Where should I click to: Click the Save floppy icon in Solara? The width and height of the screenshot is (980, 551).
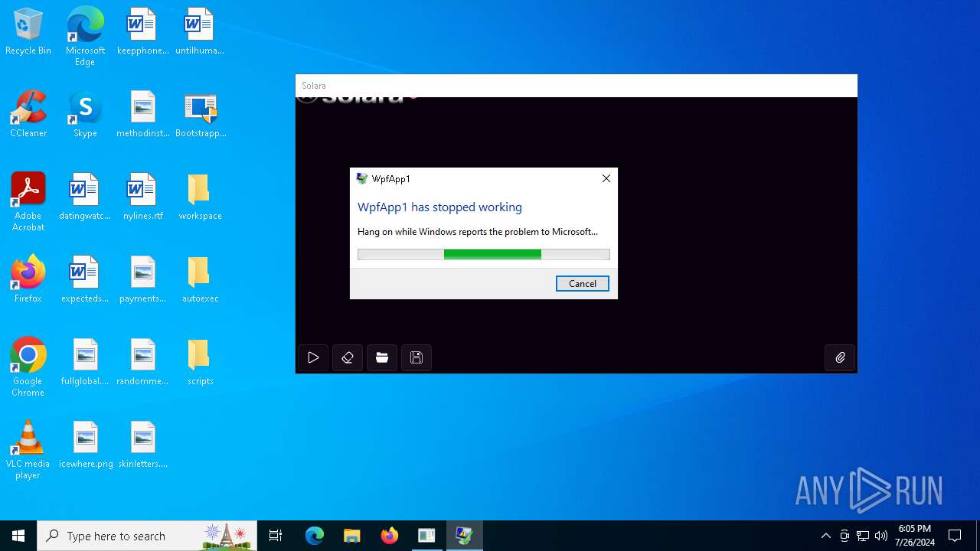(x=416, y=357)
